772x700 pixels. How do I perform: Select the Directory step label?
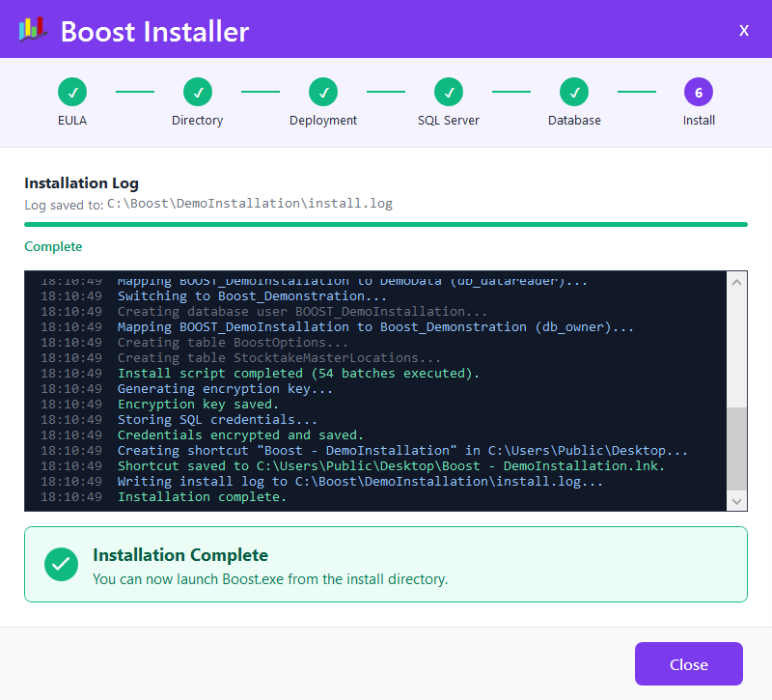[x=198, y=120]
